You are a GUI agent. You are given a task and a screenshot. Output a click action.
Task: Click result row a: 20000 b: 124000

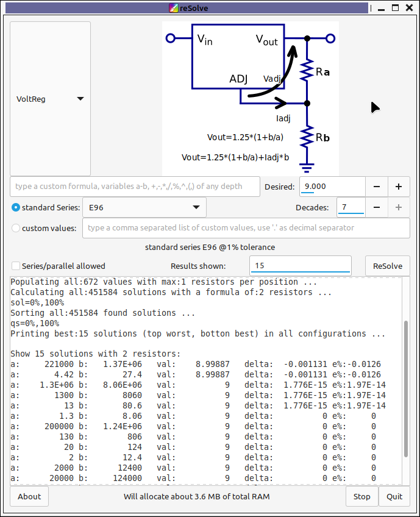pyautogui.click(x=193, y=478)
